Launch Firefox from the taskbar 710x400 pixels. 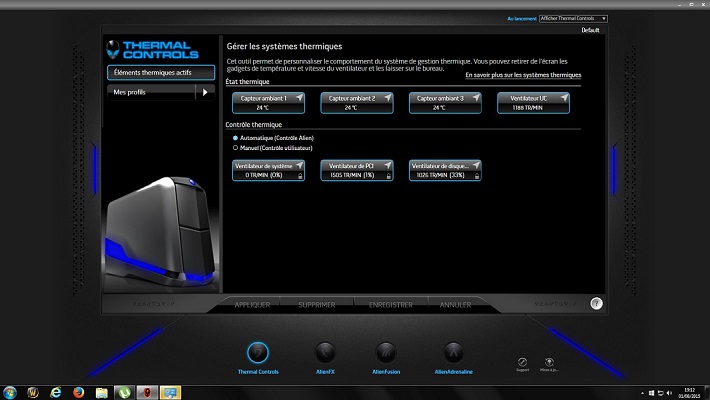pyautogui.click(x=79, y=392)
